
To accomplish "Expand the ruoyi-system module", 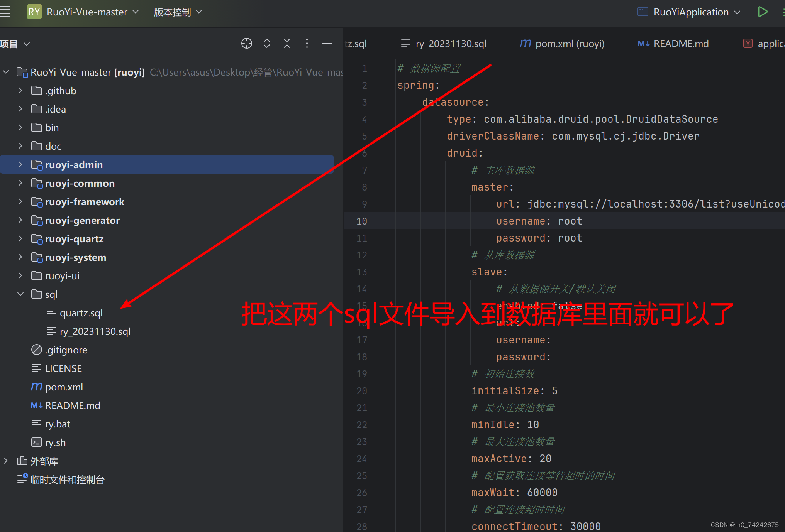I will click(20, 257).
